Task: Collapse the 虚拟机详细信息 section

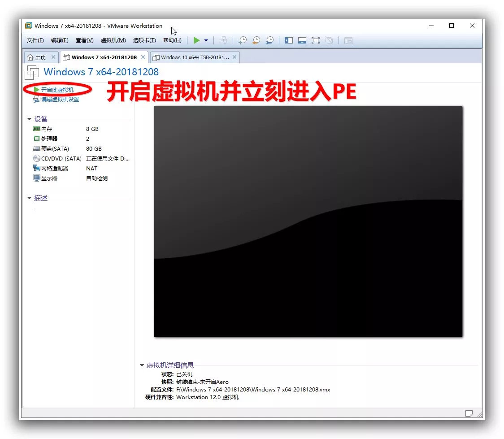Action: pyautogui.click(x=142, y=365)
